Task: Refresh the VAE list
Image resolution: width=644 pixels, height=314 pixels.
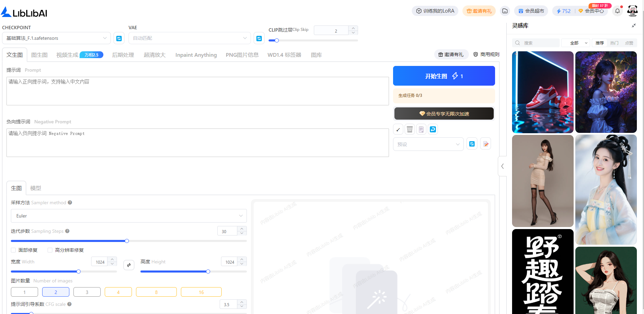Action: pos(259,38)
